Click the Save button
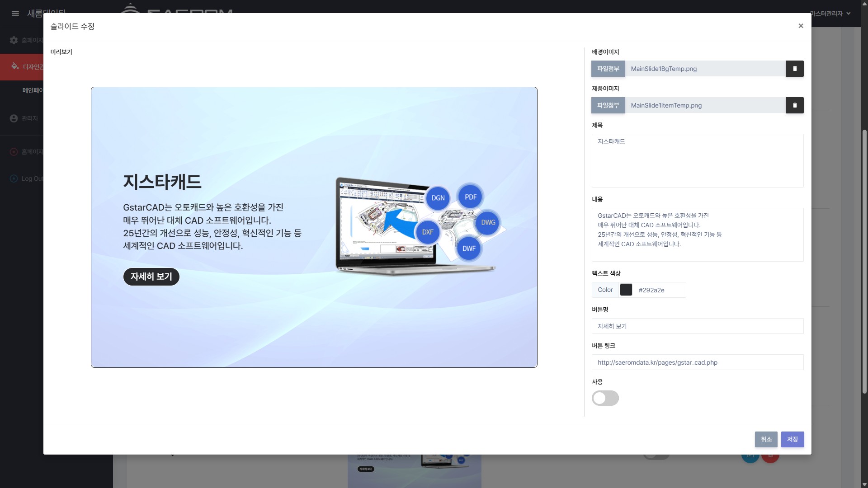 click(792, 439)
